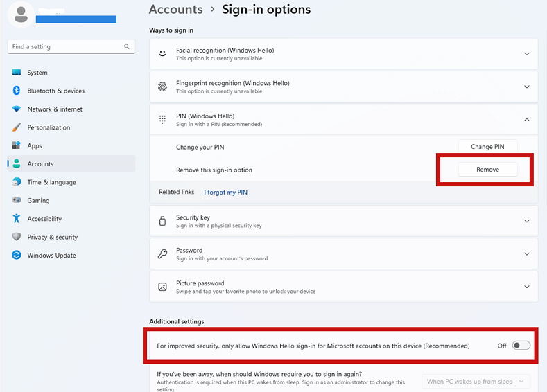Click the Time & language globe icon
Screen dimensions: 547x392
tap(17, 182)
